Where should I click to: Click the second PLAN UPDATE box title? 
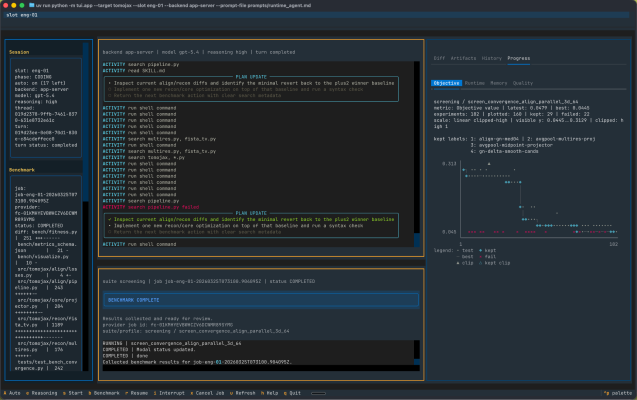point(251,213)
